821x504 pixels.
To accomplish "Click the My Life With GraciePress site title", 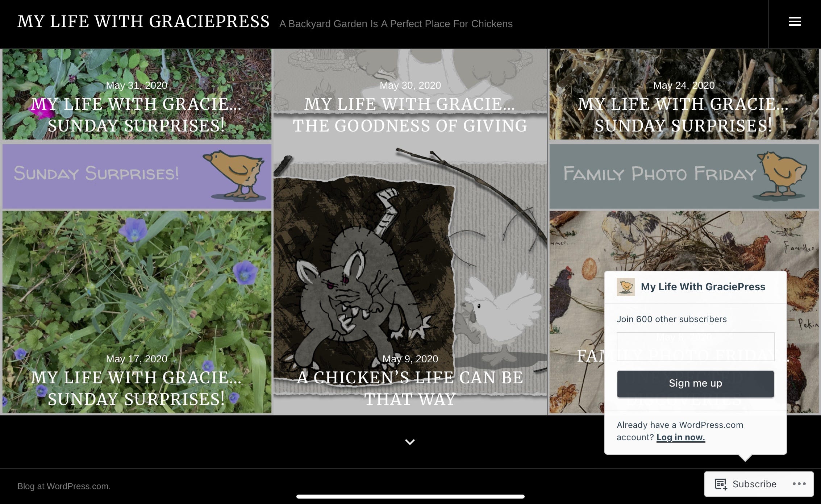I will pos(143,21).
